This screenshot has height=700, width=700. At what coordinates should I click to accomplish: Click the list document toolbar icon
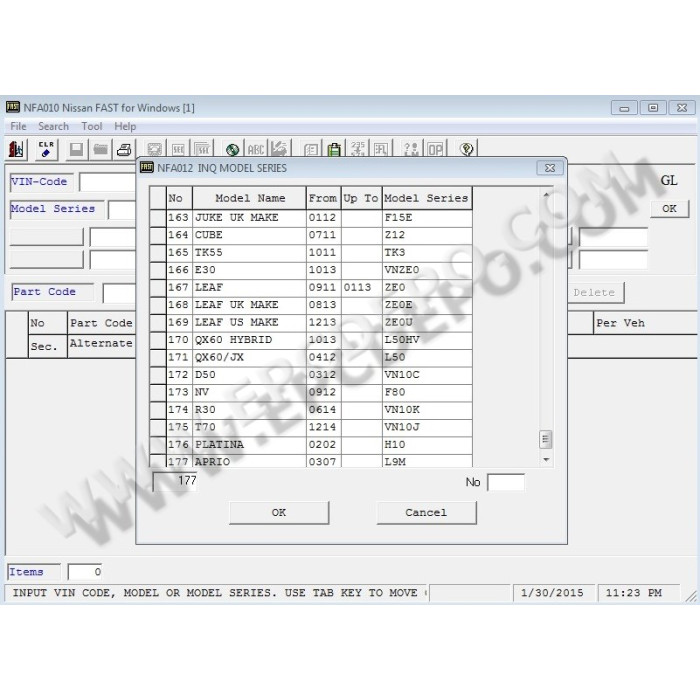pyautogui.click(x=310, y=150)
